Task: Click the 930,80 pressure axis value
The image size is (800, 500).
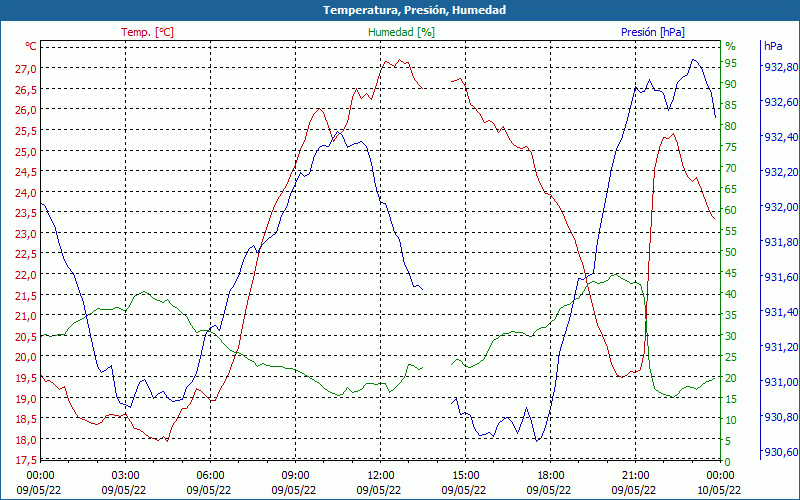Action: [x=780, y=417]
